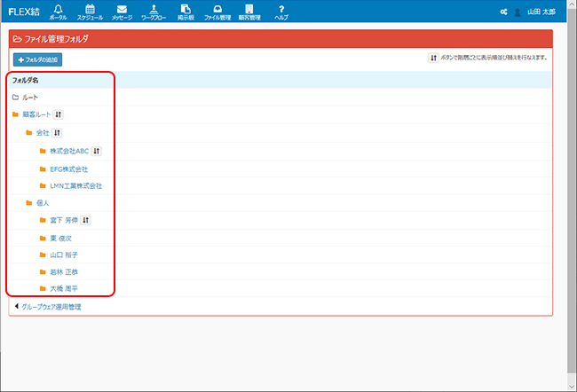
Task: Open the 山田 太郎 user menu
Action: (541, 12)
